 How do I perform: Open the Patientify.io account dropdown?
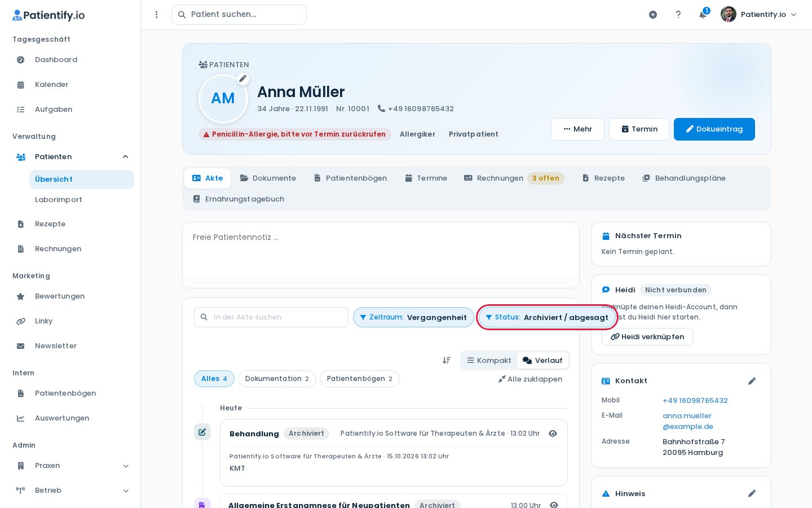pyautogui.click(x=759, y=15)
